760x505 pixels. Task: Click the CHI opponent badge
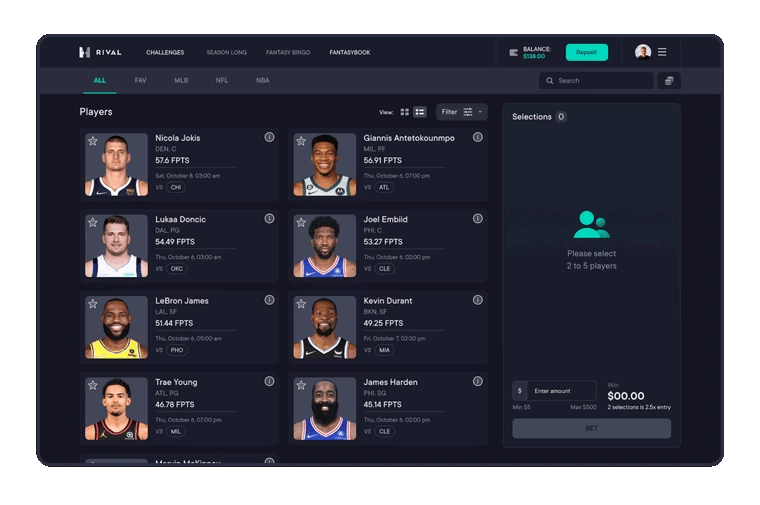[176, 187]
